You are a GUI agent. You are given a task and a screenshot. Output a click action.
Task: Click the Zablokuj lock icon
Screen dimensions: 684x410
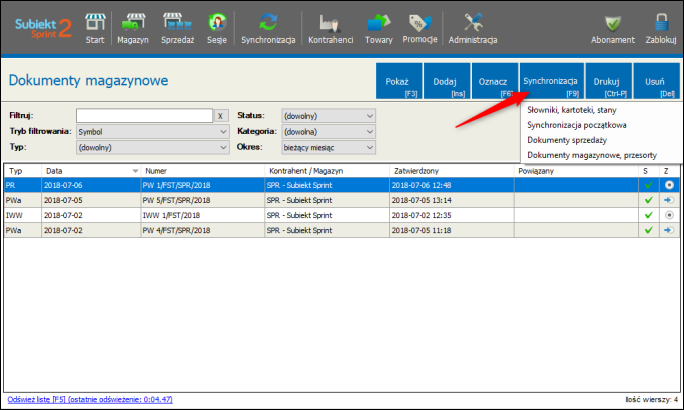661,26
